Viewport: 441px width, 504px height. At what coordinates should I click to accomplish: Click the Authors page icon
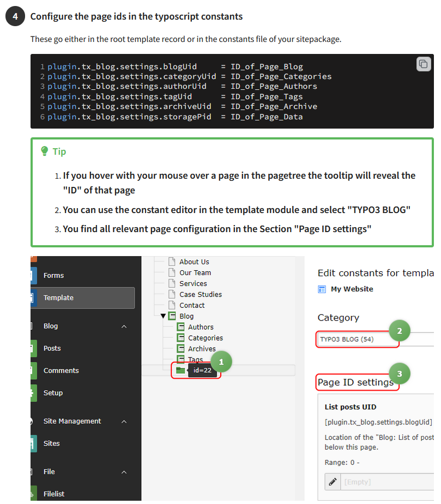coord(181,327)
